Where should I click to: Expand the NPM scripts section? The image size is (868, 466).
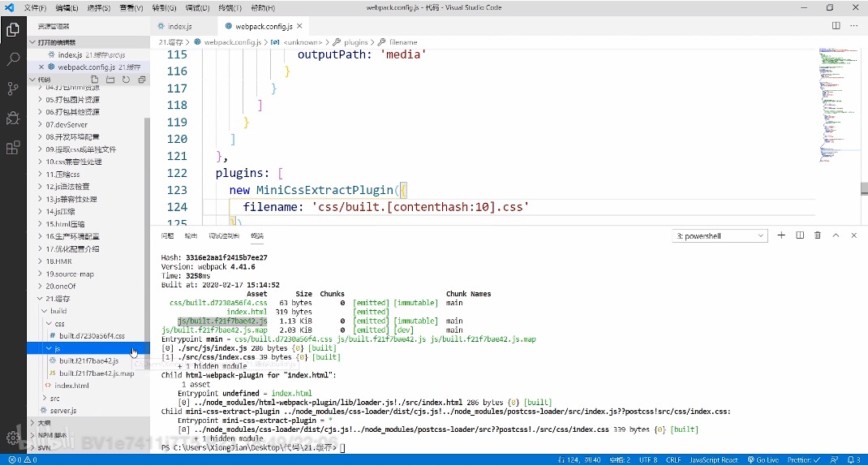[x=88, y=435]
